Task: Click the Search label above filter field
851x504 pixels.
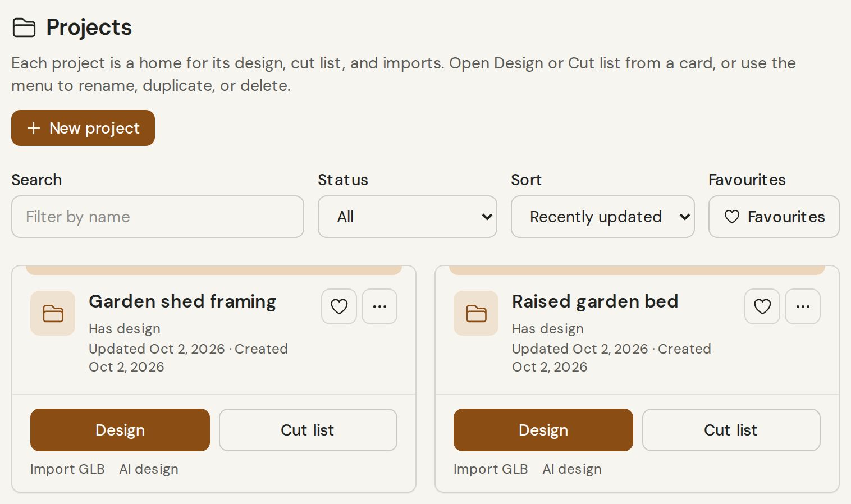Action: (36, 180)
